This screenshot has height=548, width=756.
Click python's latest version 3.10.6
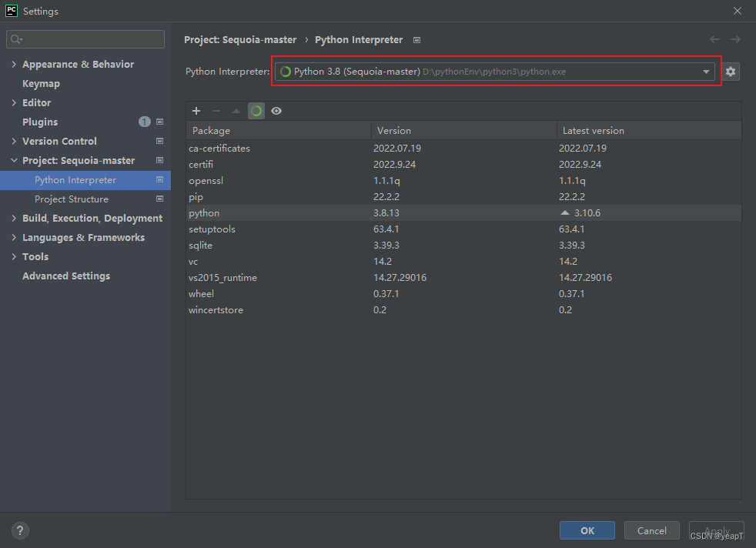pos(587,213)
